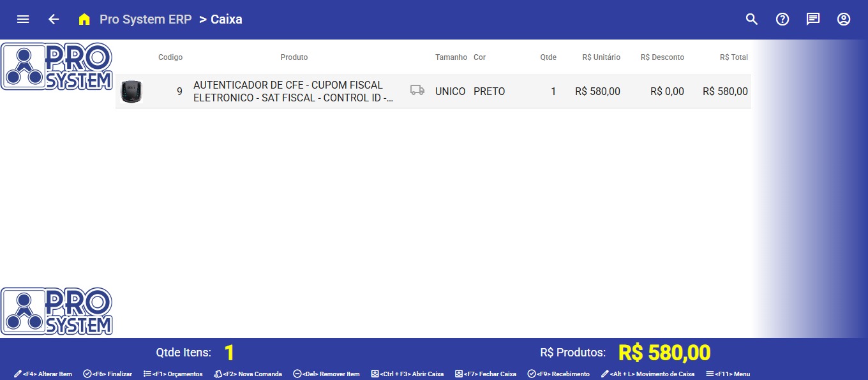Screen dimensions: 868x380
Task: Click the SAT FISCAL product thumbnail image
Action: (x=131, y=91)
